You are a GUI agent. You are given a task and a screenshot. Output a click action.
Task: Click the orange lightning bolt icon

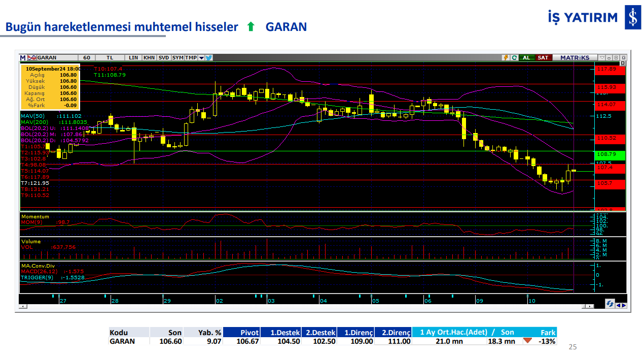506,58
